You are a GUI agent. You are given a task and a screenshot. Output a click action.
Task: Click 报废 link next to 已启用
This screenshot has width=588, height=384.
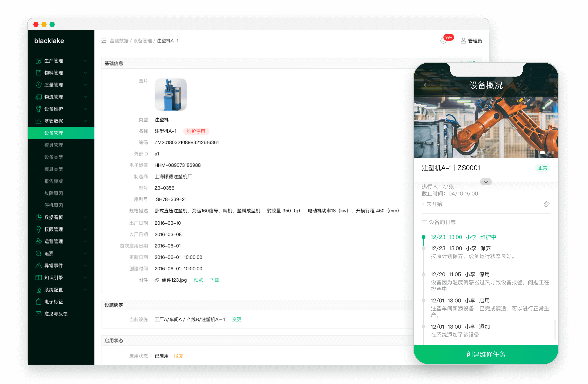click(x=178, y=356)
